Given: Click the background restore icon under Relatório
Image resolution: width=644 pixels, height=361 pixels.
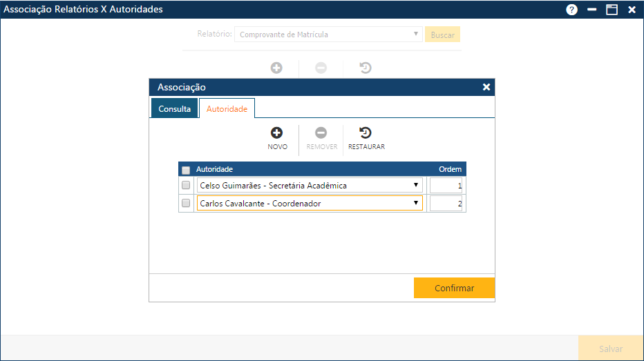Looking at the screenshot, I should 365,68.
